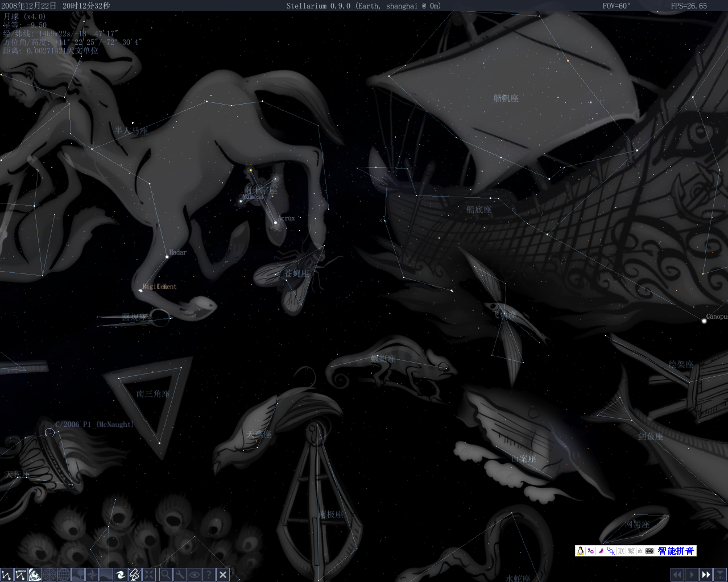Toggle ground landscape display
The image size is (728, 582).
pos(78,575)
